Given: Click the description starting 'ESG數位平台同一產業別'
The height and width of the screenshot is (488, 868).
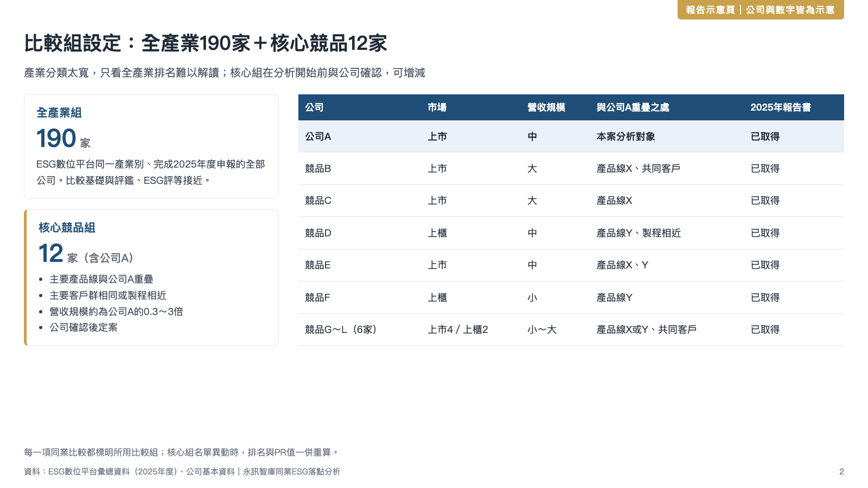Looking at the screenshot, I should tap(151, 172).
